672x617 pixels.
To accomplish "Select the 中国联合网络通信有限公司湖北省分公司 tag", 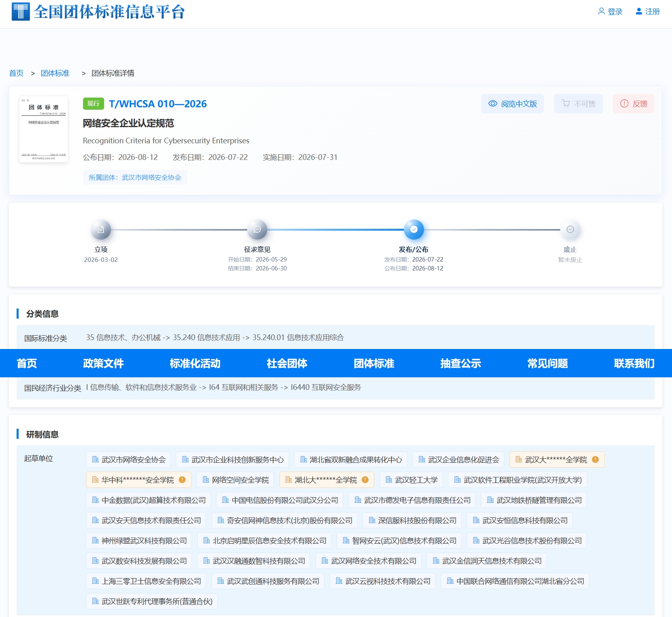I will tap(515, 581).
